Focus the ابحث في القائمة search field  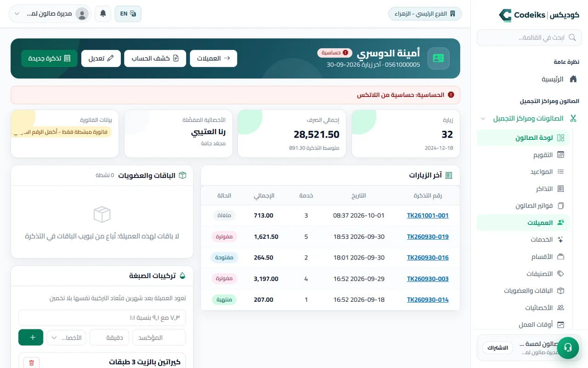point(528,38)
